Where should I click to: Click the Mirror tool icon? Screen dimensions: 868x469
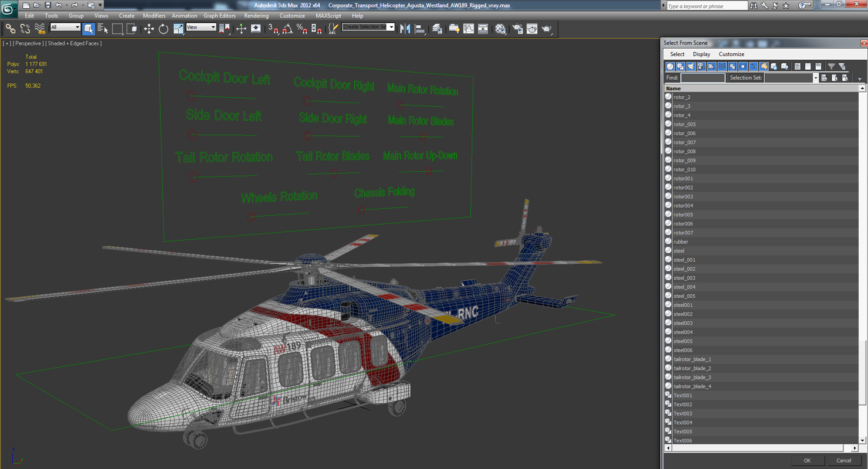pyautogui.click(x=405, y=29)
